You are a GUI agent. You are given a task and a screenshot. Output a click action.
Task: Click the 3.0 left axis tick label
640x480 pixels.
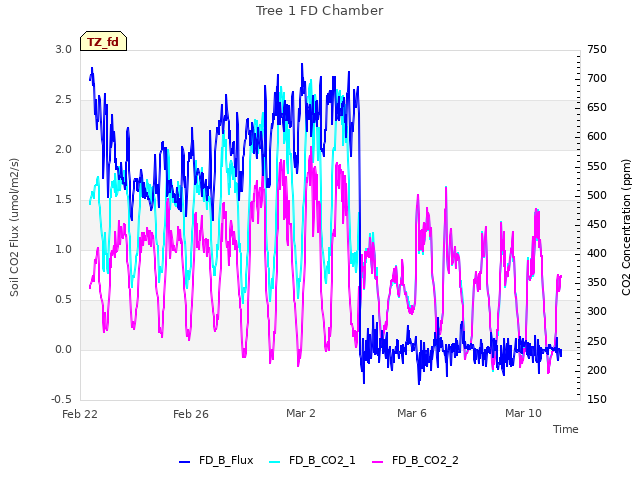[x=64, y=49]
